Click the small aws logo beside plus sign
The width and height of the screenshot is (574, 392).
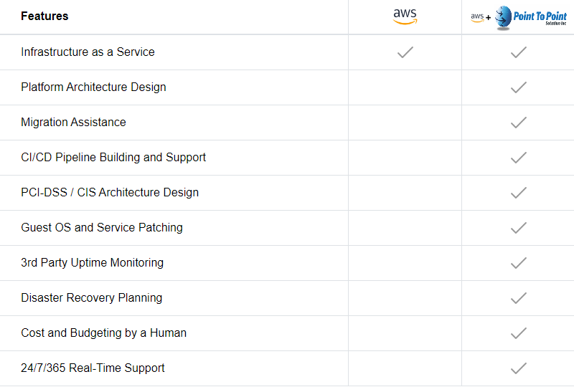pos(477,17)
